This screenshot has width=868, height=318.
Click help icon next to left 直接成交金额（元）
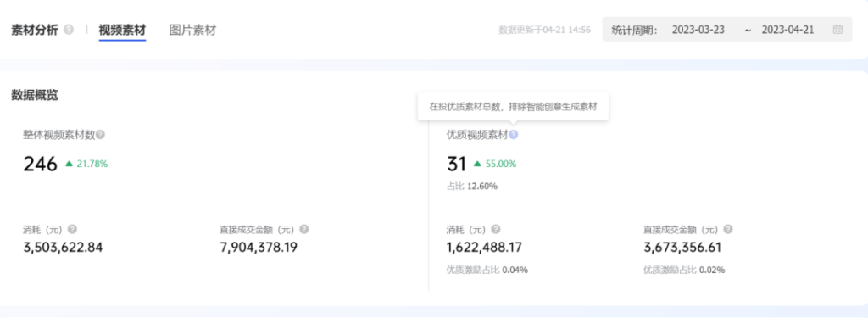coord(304,229)
